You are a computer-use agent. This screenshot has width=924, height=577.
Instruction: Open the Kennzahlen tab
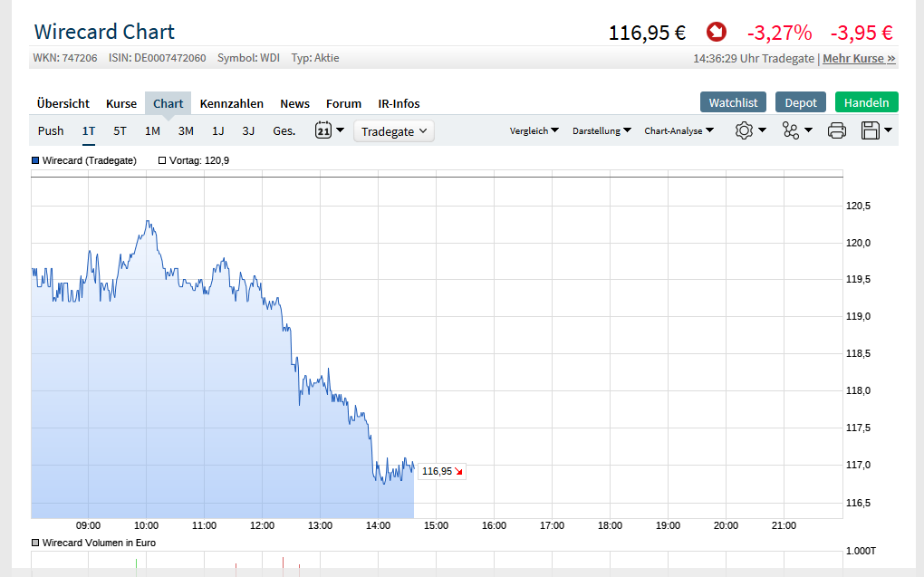pos(232,104)
